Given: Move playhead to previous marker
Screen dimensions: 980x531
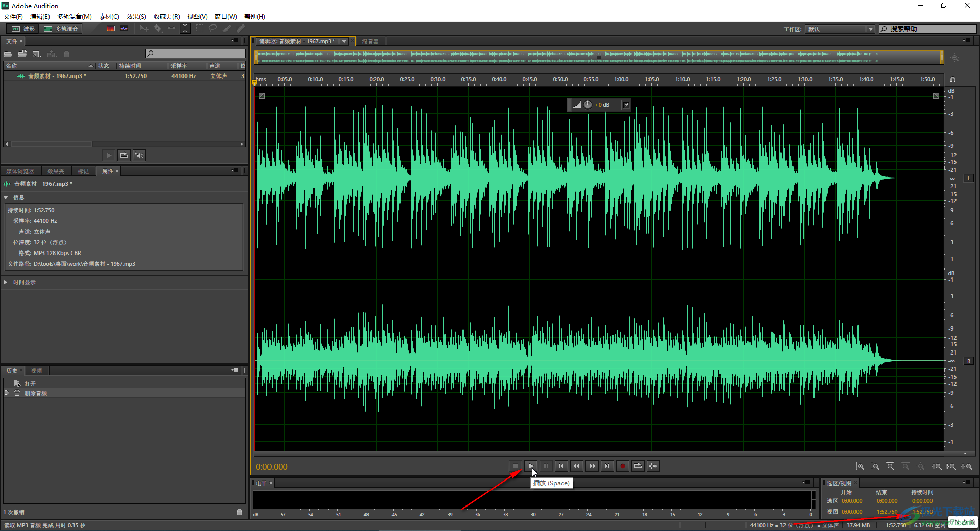Looking at the screenshot, I should 561,466.
